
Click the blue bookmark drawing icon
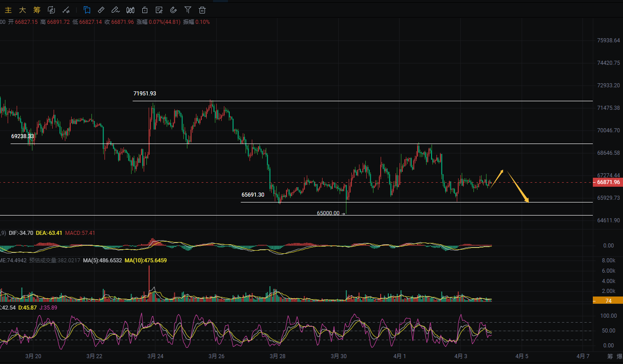pyautogui.click(x=87, y=9)
